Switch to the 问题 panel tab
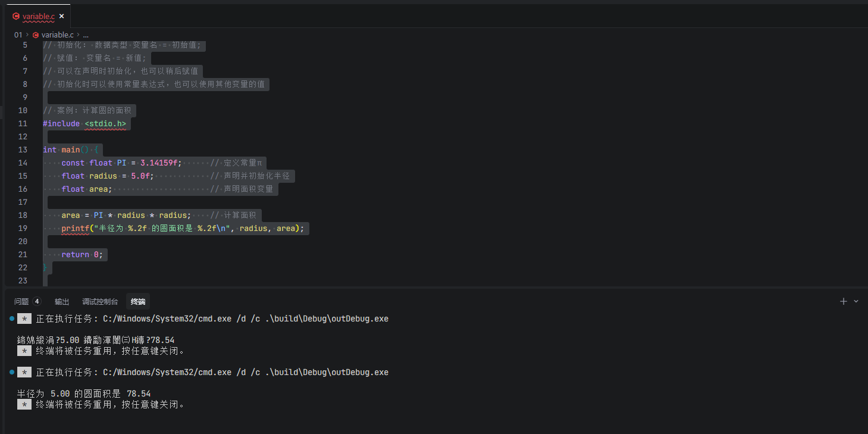Viewport: 868px width, 434px height. click(x=21, y=302)
